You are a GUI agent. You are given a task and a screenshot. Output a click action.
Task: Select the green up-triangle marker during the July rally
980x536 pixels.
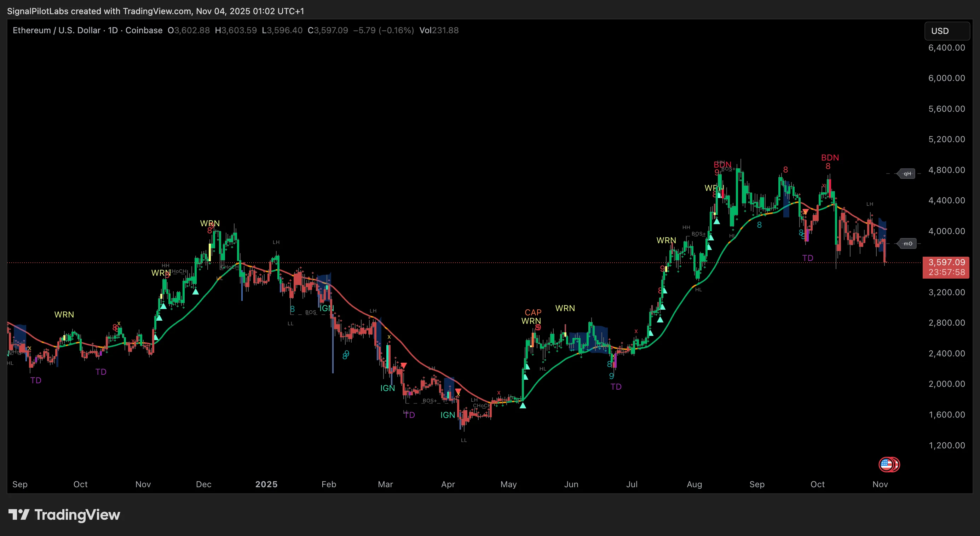click(x=660, y=320)
